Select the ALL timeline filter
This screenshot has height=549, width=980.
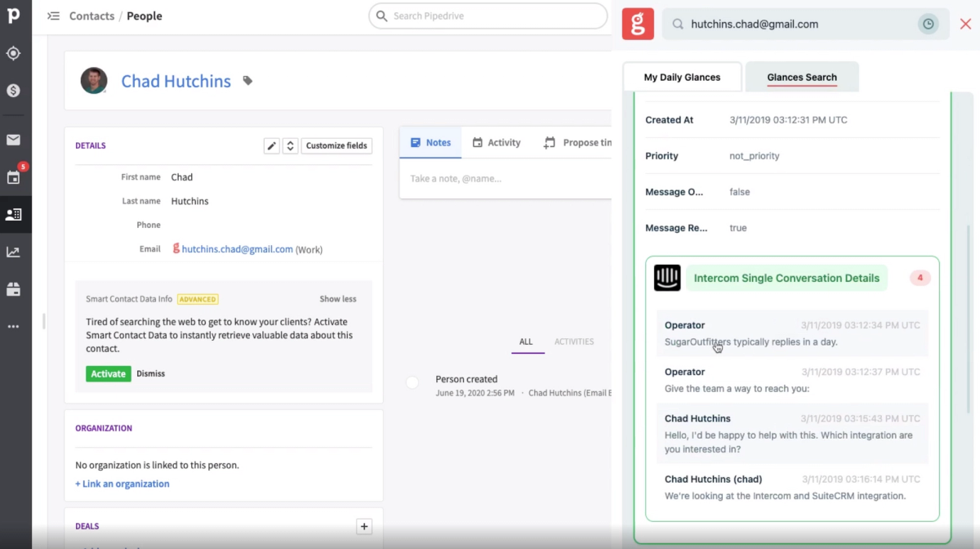(x=526, y=341)
